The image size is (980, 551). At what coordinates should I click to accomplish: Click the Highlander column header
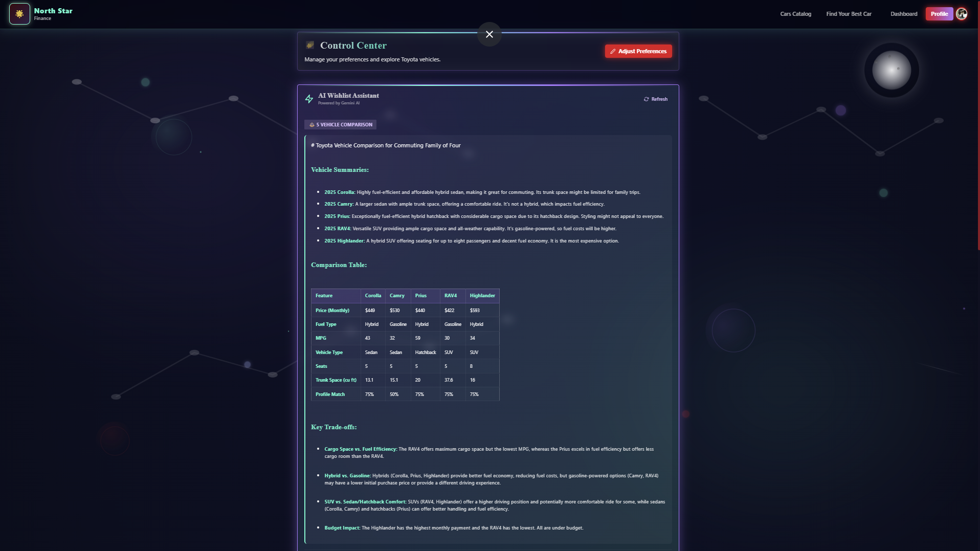482,296
